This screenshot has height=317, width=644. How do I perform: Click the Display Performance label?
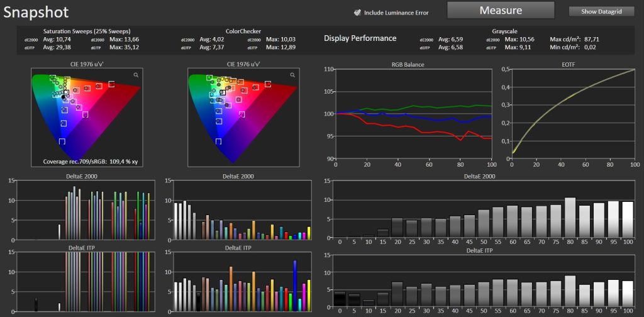(x=360, y=38)
